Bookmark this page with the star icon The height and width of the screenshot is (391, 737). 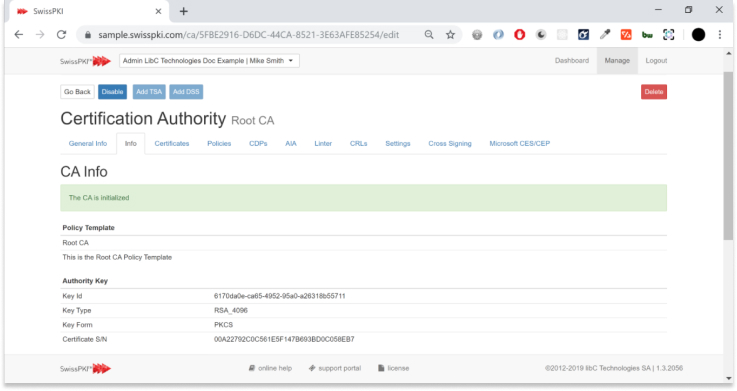[x=450, y=35]
